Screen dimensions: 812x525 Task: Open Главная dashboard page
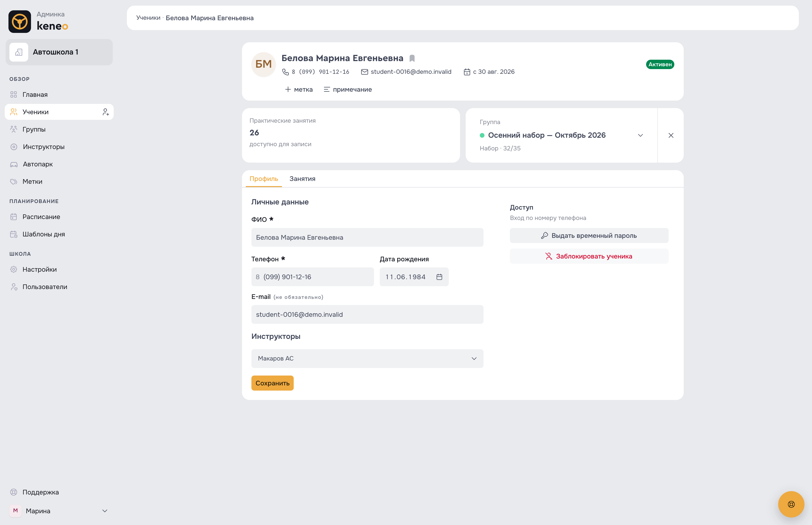[x=59, y=94]
